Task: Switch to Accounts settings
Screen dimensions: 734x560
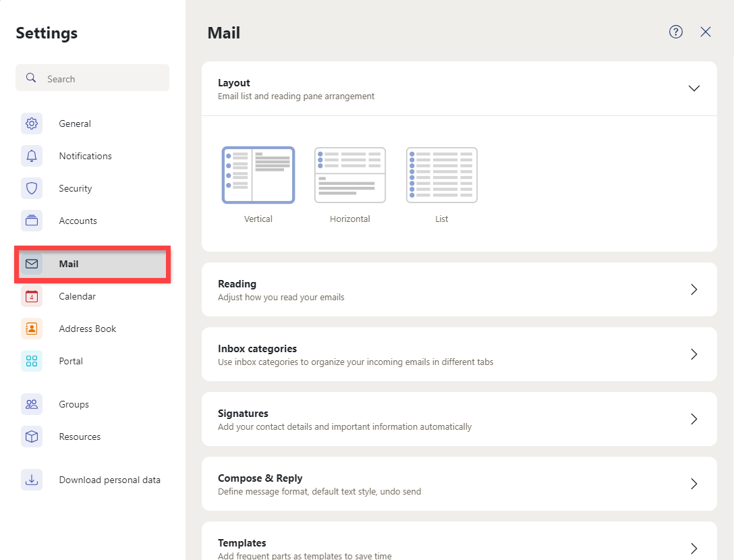Action: [92, 221]
